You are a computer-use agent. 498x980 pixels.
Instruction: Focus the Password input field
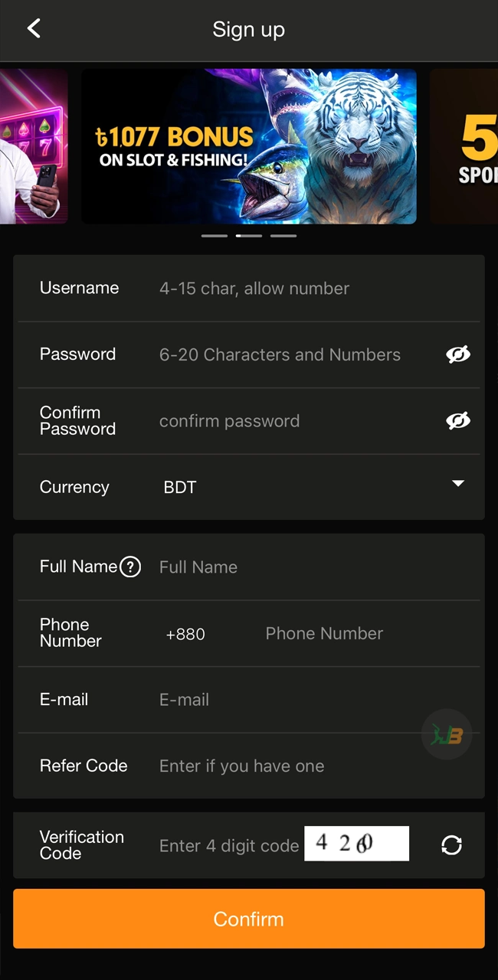[x=291, y=354]
